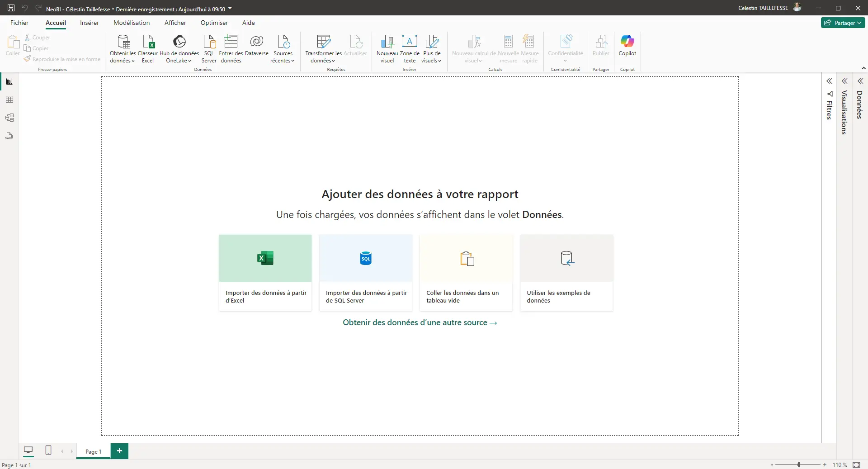Open Obtenir des données d'une autre source link
Screen dimensions: 868x469
(x=420, y=322)
